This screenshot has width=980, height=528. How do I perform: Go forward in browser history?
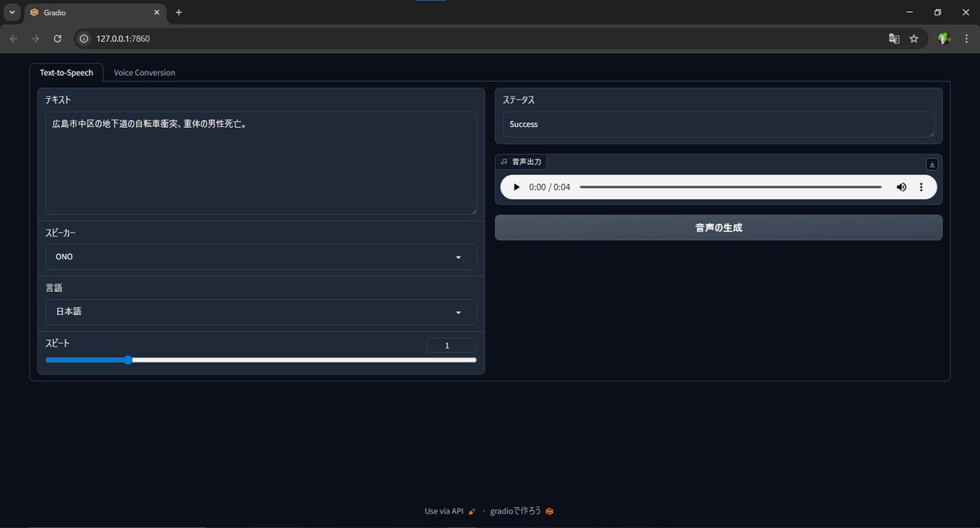point(35,39)
